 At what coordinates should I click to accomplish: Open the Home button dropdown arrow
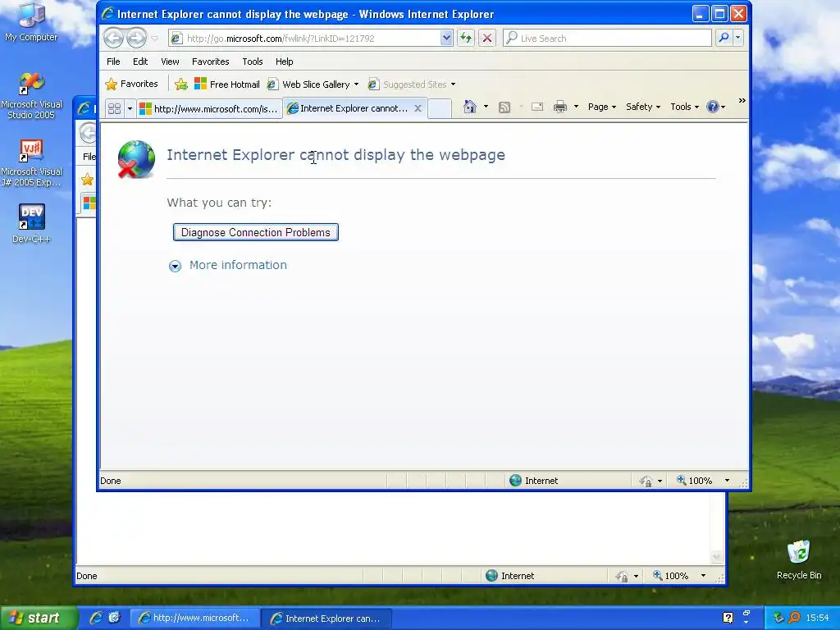[486, 107]
